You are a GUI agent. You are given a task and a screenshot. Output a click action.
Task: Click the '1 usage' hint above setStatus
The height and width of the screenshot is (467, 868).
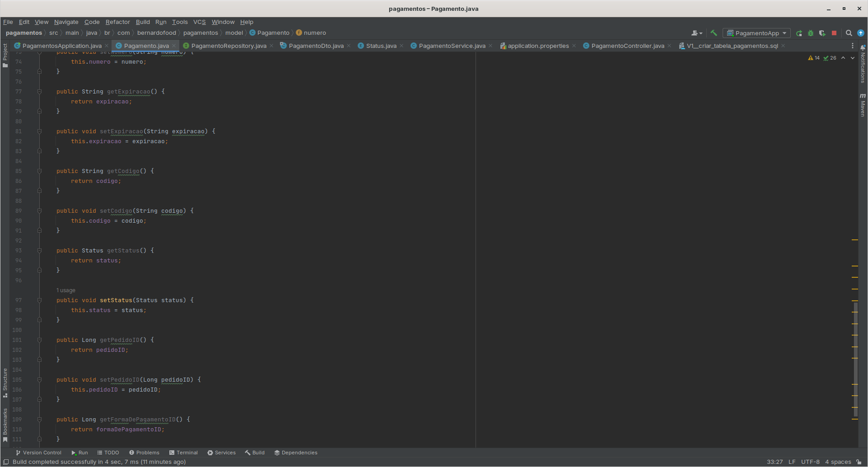click(x=66, y=290)
